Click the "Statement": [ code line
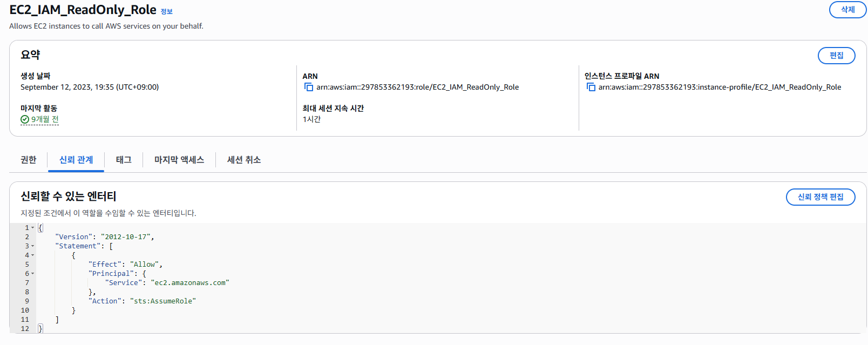The height and width of the screenshot is (345, 868). pyautogui.click(x=84, y=246)
